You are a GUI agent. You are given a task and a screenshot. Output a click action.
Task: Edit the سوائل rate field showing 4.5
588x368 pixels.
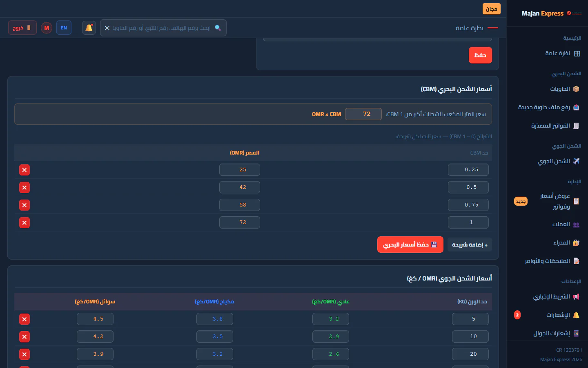tap(95, 319)
